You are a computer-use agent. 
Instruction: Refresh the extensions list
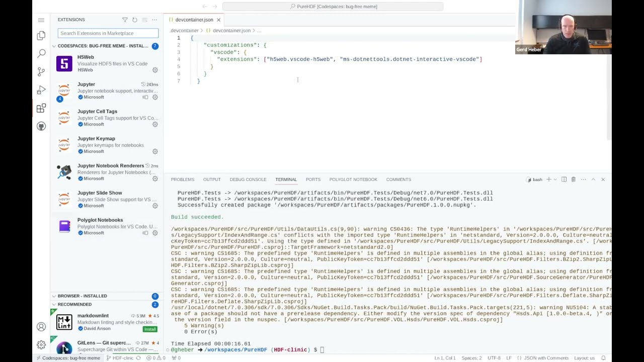click(134, 20)
